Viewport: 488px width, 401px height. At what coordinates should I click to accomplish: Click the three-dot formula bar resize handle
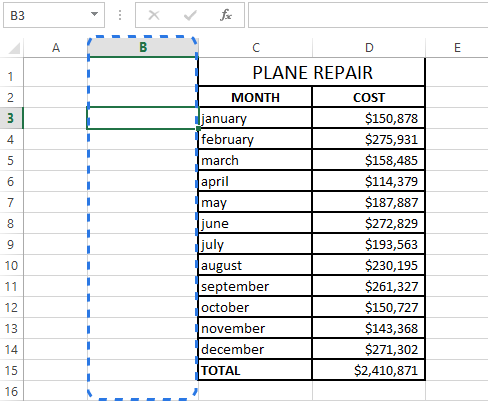pyautogui.click(x=120, y=15)
